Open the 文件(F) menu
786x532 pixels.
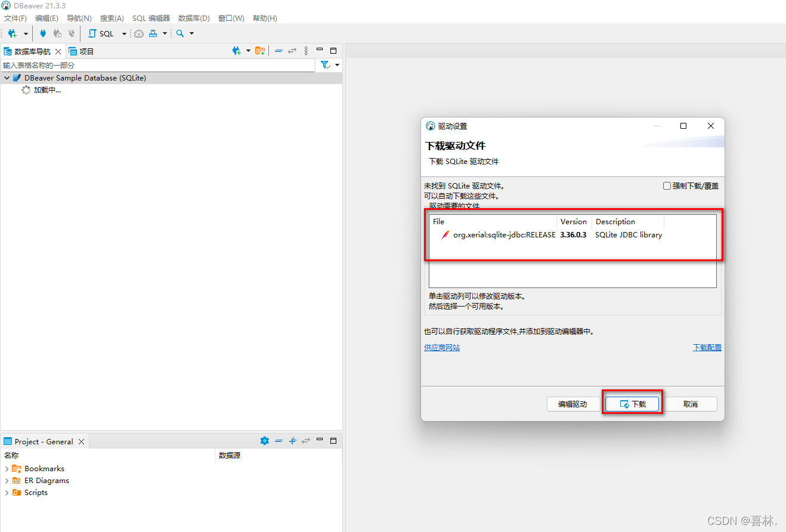16,18
